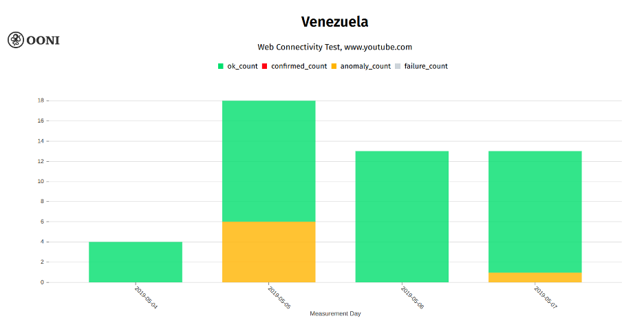Click the OONI logo icon
Viewport: 644px width, 336px height.
coord(16,40)
